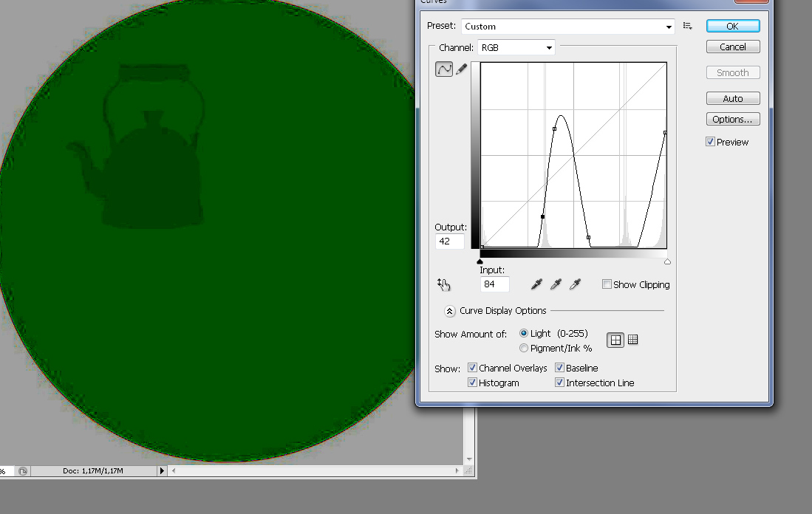This screenshot has height=514, width=812.
Task: Switch to detailed grid icon
Action: tap(632, 340)
